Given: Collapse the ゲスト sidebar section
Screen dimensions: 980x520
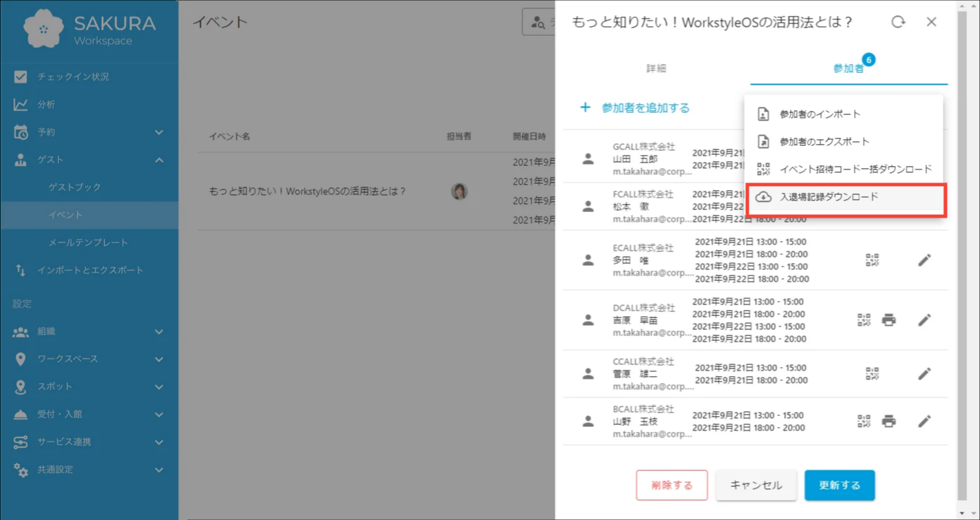Looking at the screenshot, I should 89,159.
